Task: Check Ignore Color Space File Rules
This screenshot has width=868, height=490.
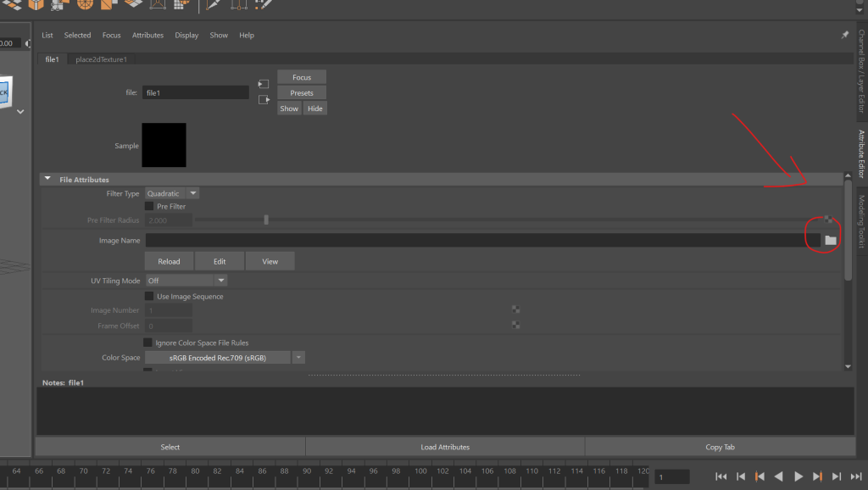Action: click(x=149, y=342)
